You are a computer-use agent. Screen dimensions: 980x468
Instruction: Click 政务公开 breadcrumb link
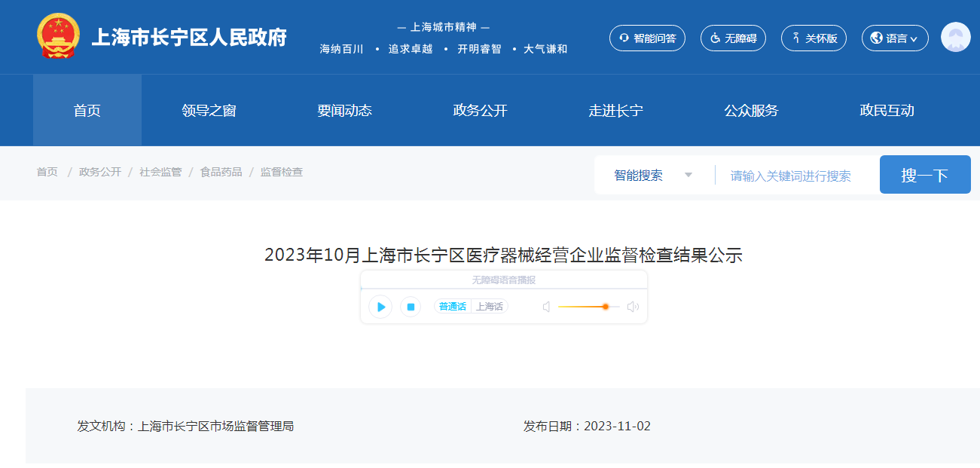100,172
